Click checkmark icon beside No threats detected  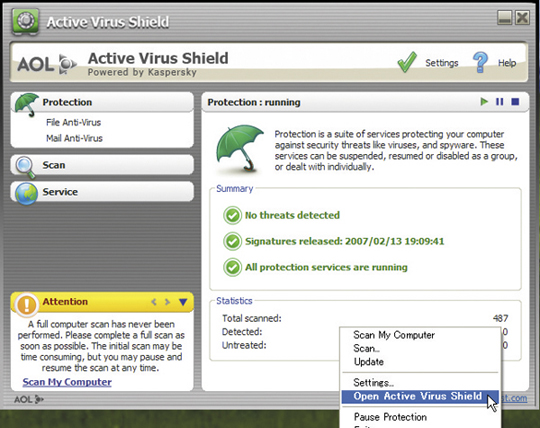(232, 216)
